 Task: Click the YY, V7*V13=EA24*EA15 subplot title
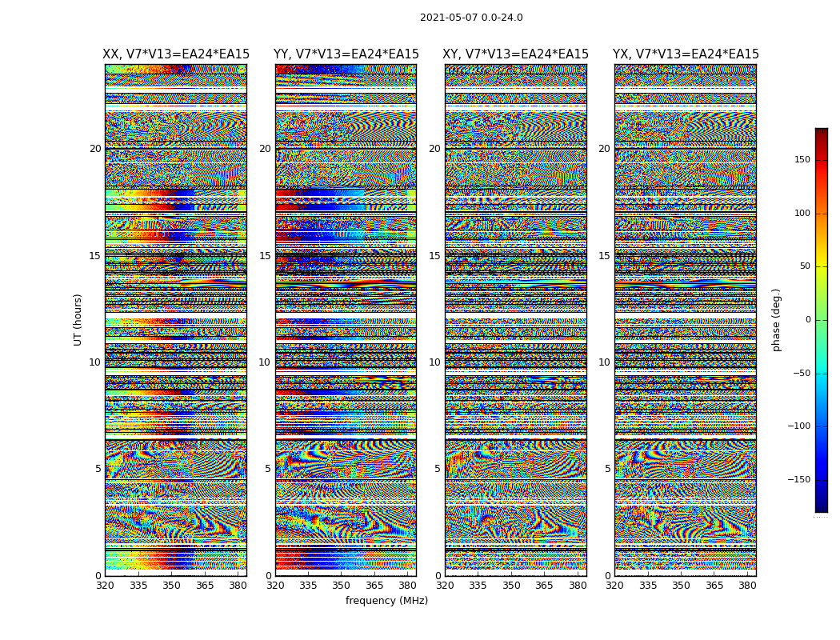pyautogui.click(x=346, y=54)
